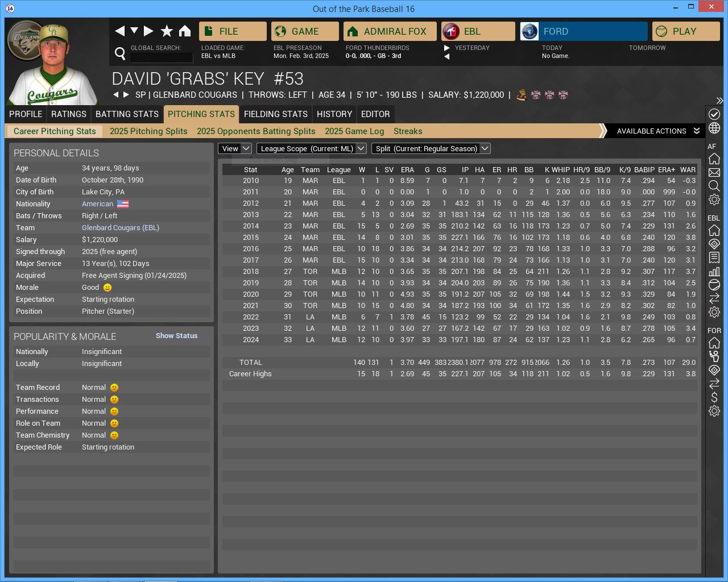Open the 2025 Game Log subtab
This screenshot has height=582, width=728.
(x=354, y=131)
